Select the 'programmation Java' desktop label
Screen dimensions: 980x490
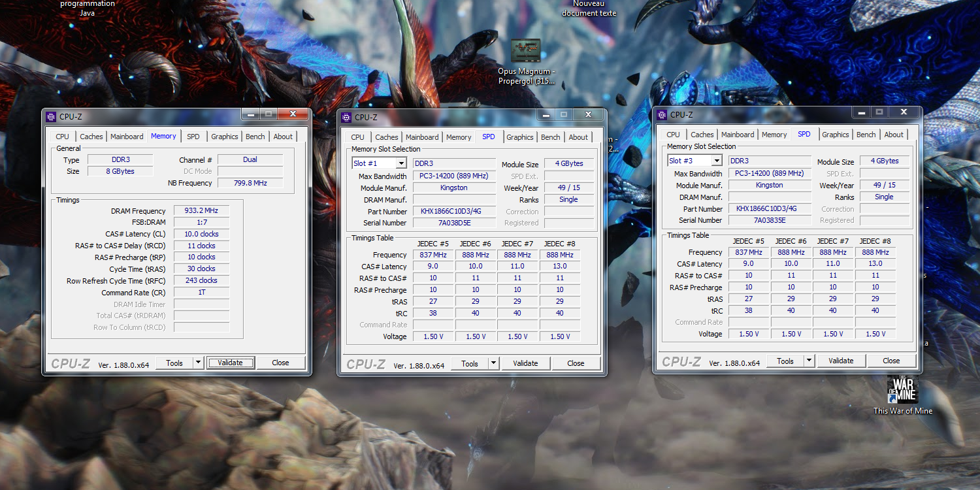point(88,8)
